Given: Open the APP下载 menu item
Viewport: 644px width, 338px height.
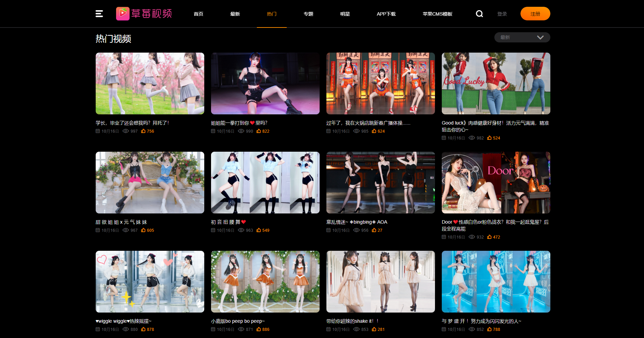Looking at the screenshot, I should (x=386, y=14).
